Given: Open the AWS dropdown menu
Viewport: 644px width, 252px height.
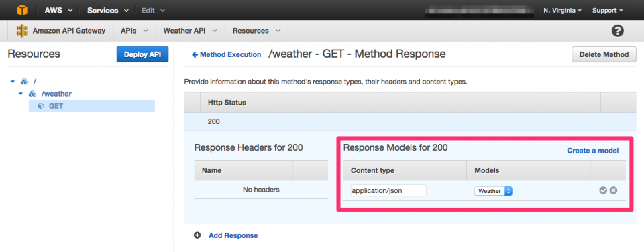Looking at the screenshot, I should coord(58,10).
